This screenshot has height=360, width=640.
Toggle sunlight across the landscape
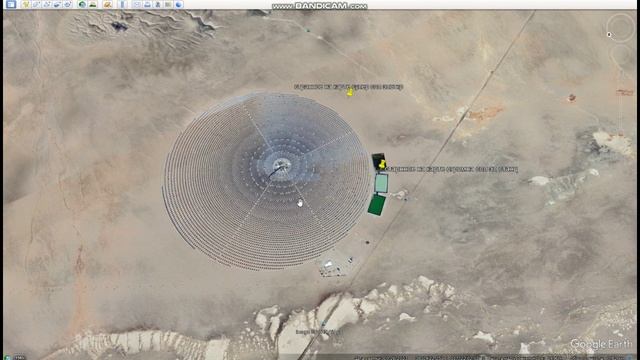point(93,4)
